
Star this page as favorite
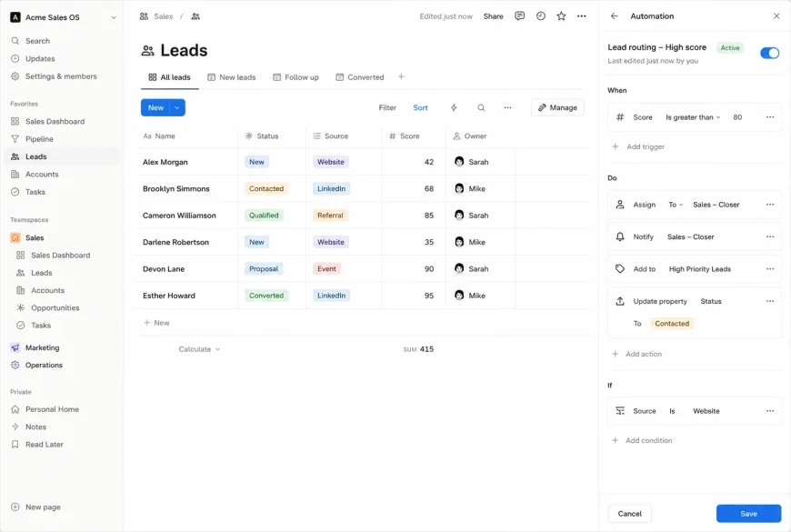[561, 16]
